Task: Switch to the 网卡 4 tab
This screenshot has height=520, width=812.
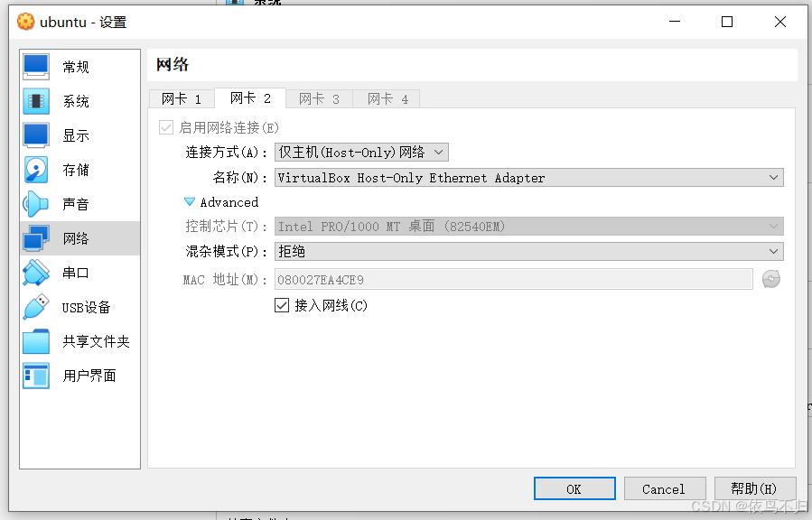Action: (x=387, y=98)
